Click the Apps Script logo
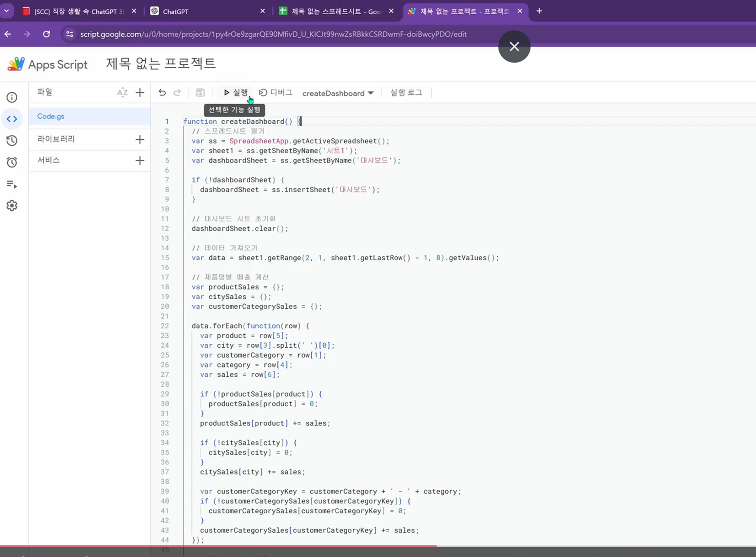756x557 pixels. tap(48, 64)
